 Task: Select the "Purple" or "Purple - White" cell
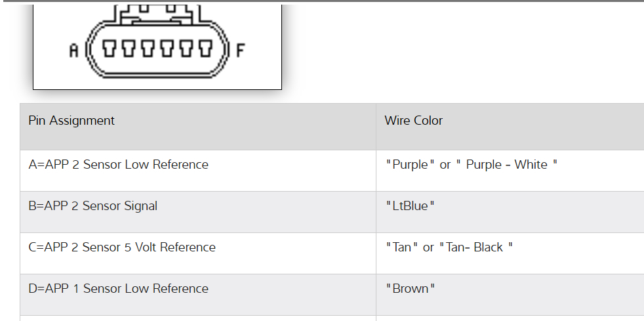pyautogui.click(x=471, y=165)
